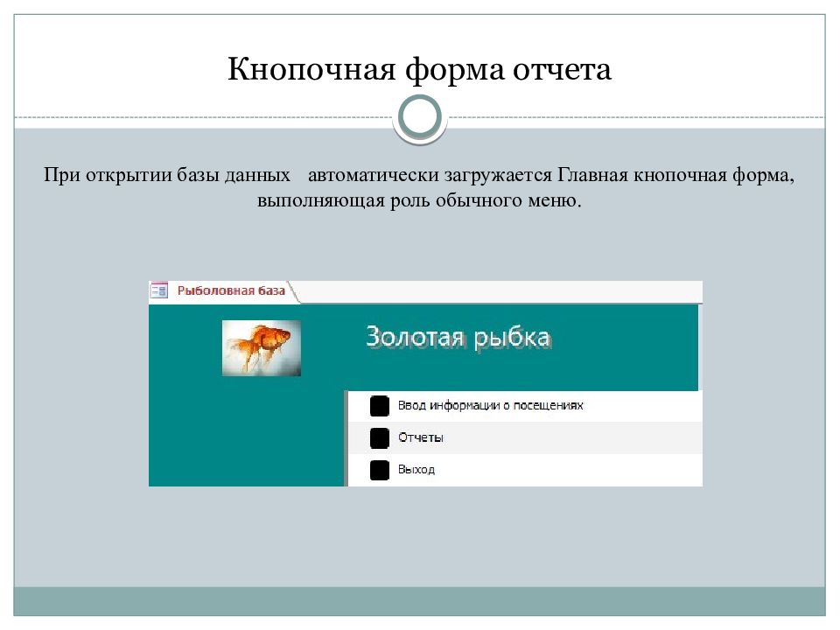The image size is (840, 630).
Task: Select the Выход label to exit
Action: pyautogui.click(x=416, y=470)
